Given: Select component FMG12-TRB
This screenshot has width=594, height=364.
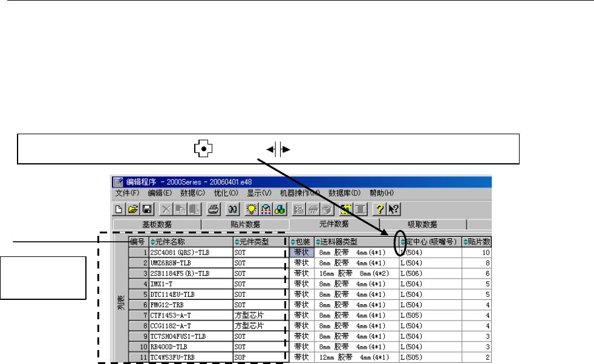Looking at the screenshot, I should point(191,305).
